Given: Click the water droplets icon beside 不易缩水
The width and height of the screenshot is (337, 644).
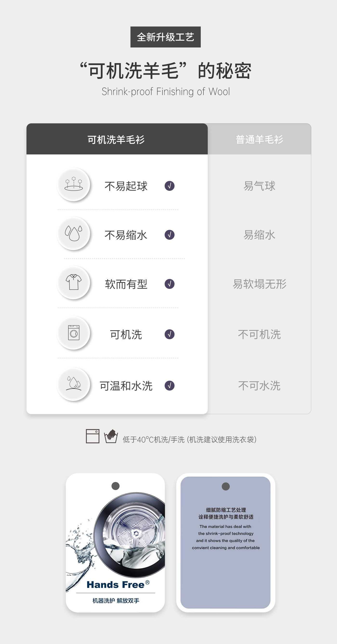Looking at the screenshot, I should pyautogui.click(x=73, y=233).
